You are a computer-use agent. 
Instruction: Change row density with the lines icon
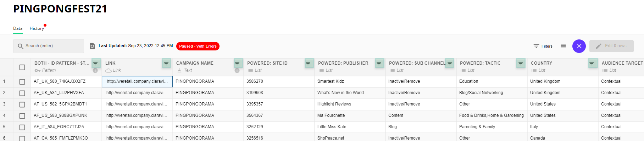click(563, 46)
